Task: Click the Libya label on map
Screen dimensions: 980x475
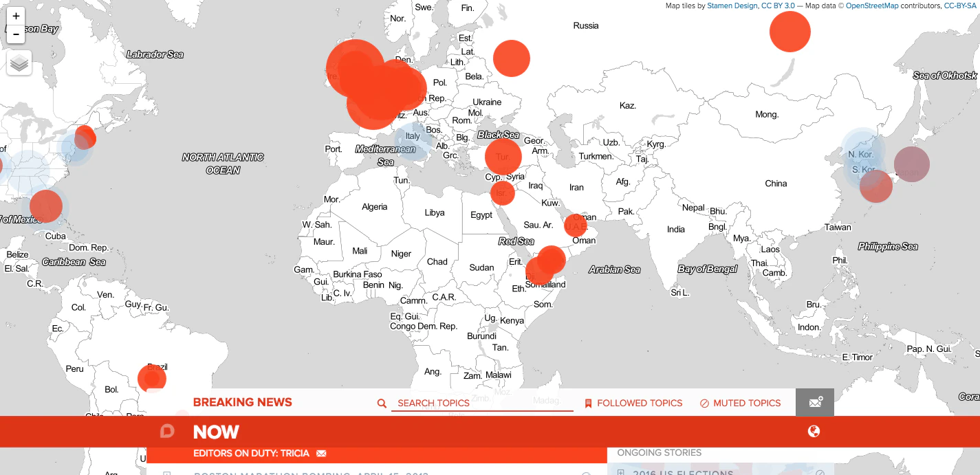Action: (435, 213)
